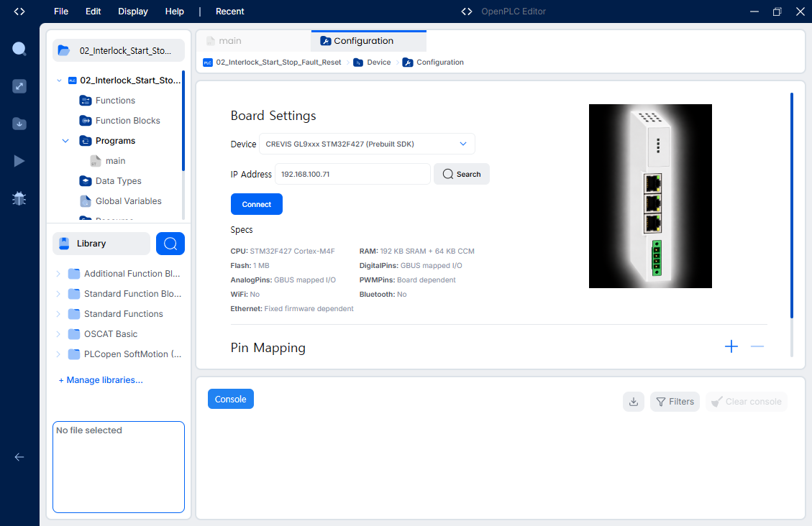Click the configuration panel vertical scrollbar

[x=792, y=206]
